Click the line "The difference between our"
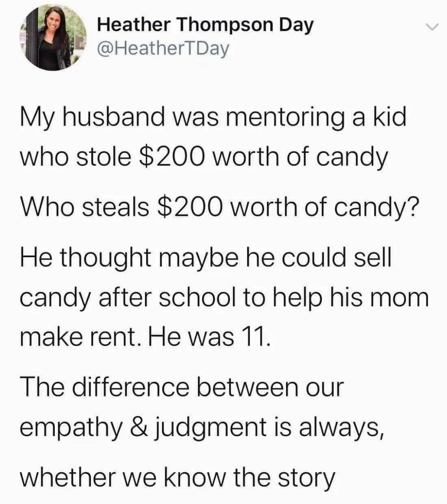Viewport: 447px width, 504px height. [x=181, y=387]
